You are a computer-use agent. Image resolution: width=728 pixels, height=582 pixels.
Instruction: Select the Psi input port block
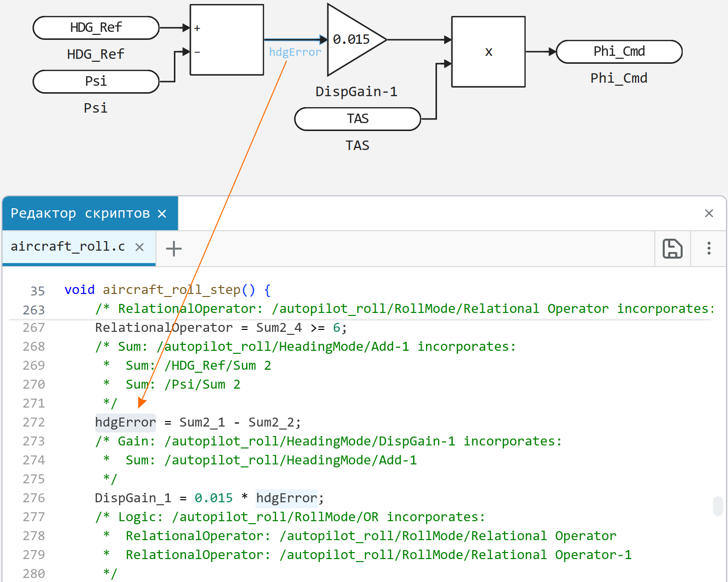pyautogui.click(x=96, y=82)
